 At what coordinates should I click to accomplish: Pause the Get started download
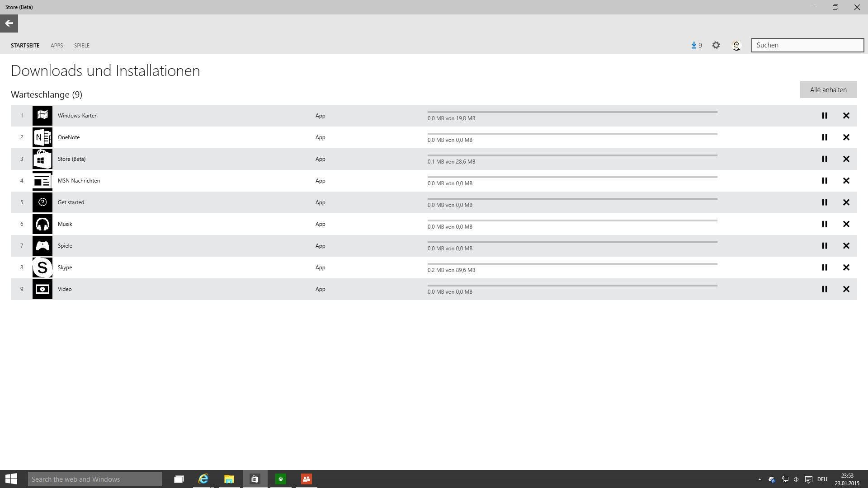click(825, 202)
